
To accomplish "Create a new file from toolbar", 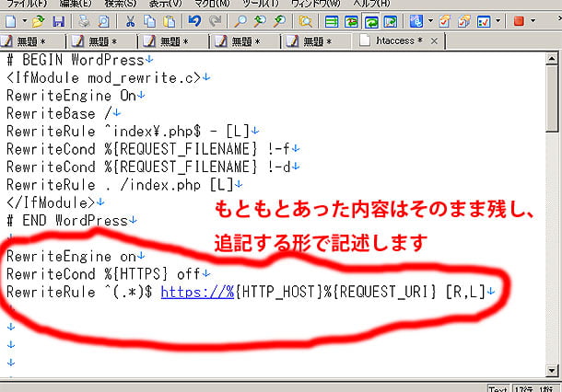I will [9, 20].
